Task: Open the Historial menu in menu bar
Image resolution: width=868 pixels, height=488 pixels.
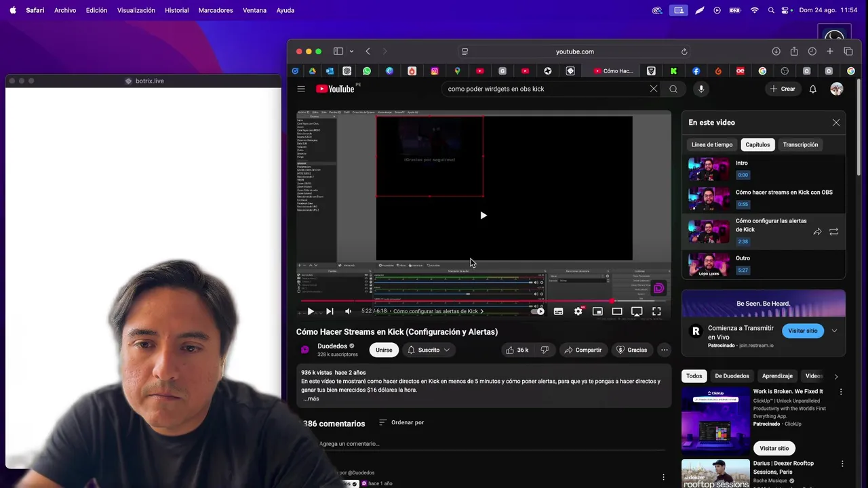Action: [177, 10]
